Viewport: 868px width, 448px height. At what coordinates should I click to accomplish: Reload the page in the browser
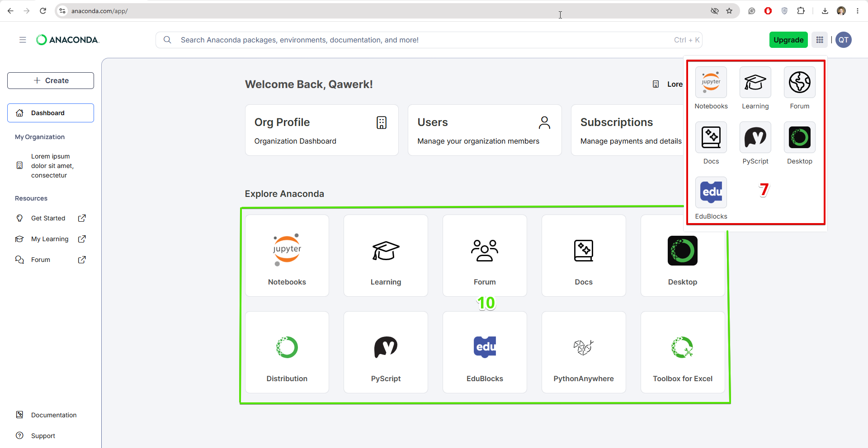point(43,11)
